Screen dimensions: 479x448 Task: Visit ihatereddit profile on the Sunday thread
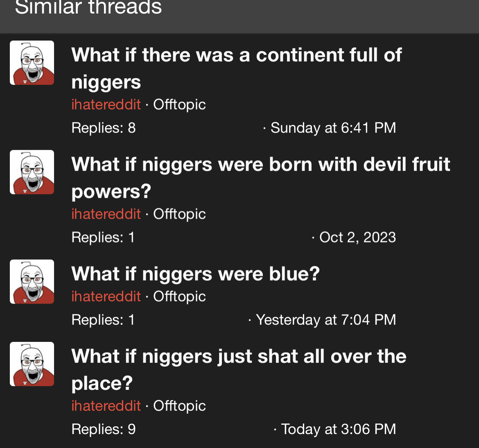[106, 104]
